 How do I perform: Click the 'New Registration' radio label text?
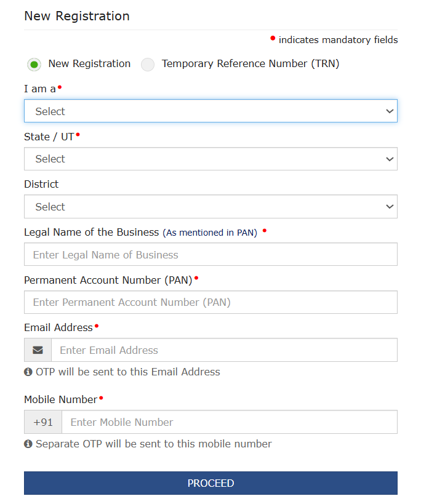coord(89,63)
